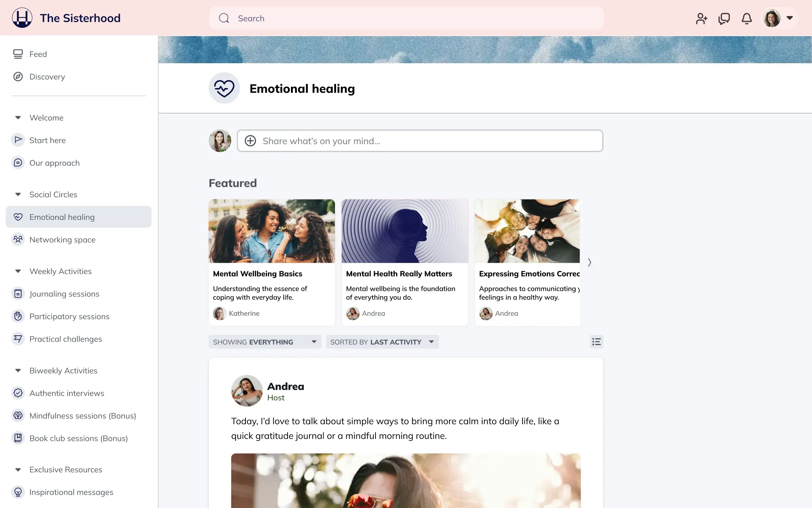This screenshot has width=812, height=508.
Task: Open Mental Wellbeing Basics featured card
Action: tap(271, 262)
